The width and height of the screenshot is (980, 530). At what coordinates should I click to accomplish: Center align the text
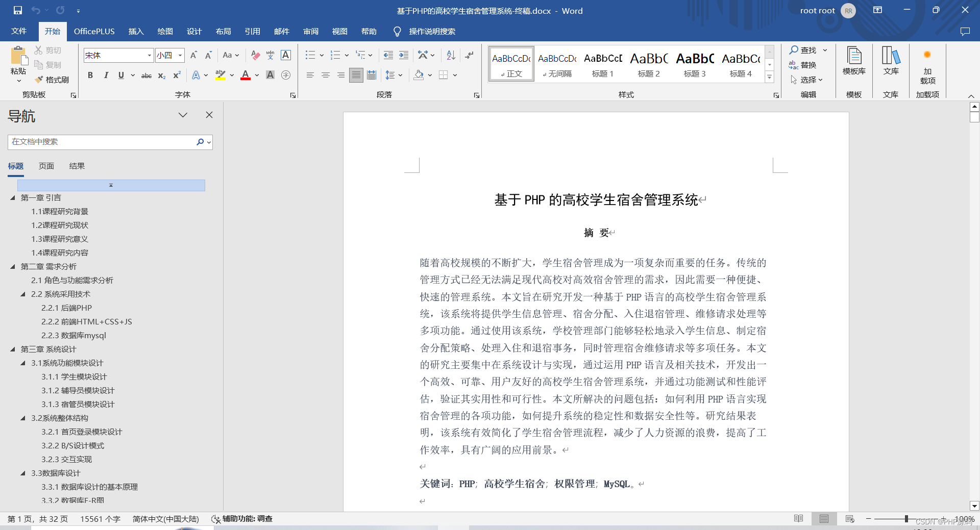click(326, 75)
